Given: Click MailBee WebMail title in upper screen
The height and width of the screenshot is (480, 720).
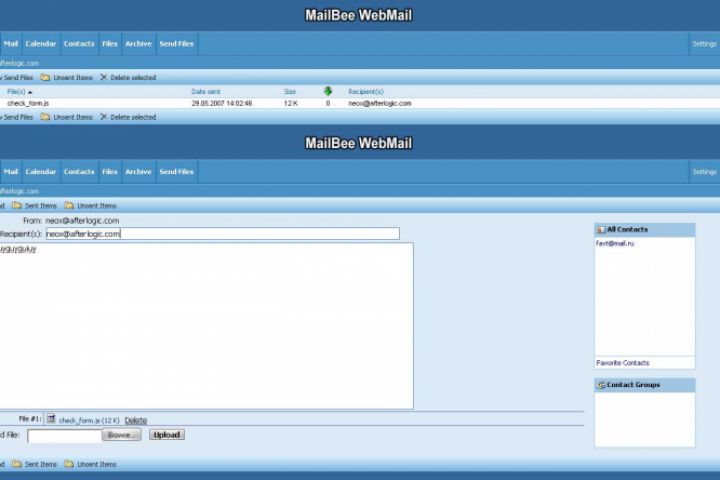Looking at the screenshot, I should (x=359, y=15).
